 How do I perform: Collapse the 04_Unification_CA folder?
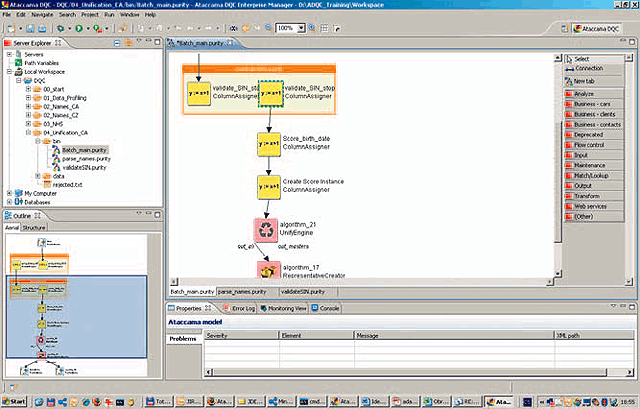28,133
